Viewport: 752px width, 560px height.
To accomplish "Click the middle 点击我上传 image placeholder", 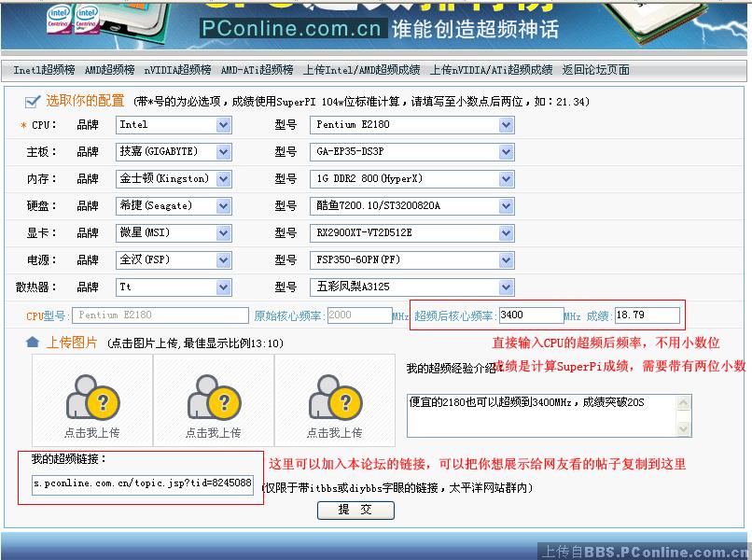I will [214, 400].
